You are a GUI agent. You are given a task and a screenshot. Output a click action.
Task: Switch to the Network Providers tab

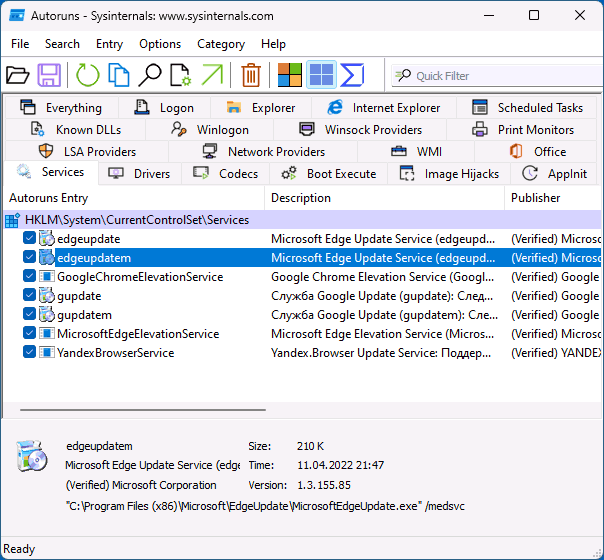tap(263, 152)
